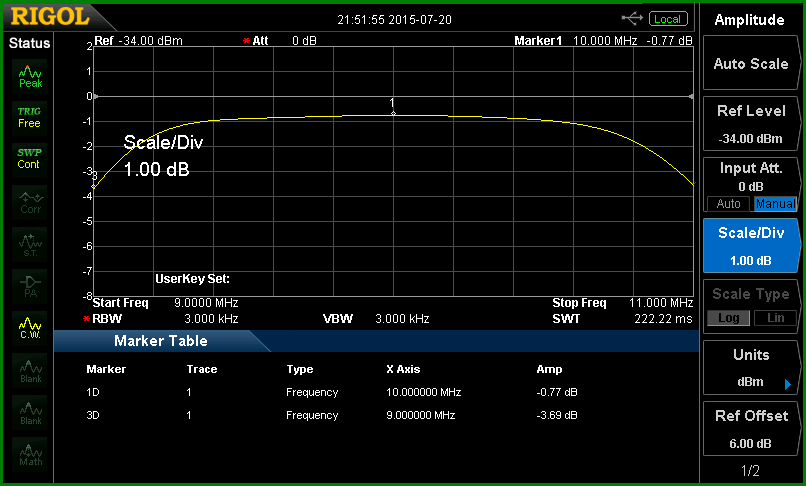The height and width of the screenshot is (486, 806).
Task: Select the Scale/Div 1.00 dB softkey
Action: [x=751, y=246]
